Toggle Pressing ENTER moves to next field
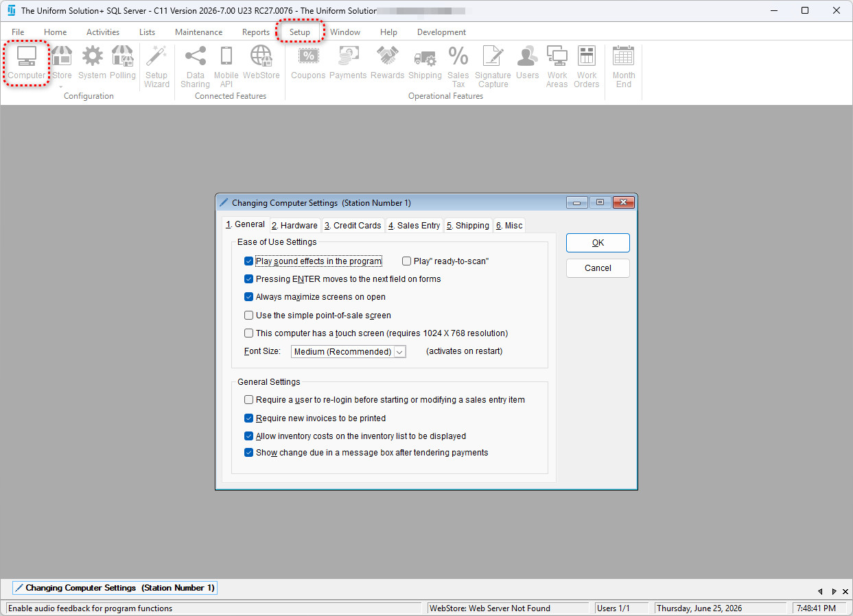Viewport: 853px width, 616px height. (x=249, y=279)
